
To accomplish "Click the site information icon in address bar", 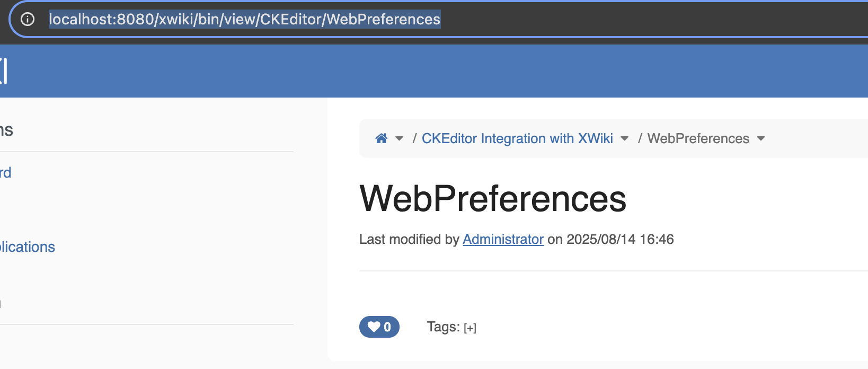I will [28, 20].
